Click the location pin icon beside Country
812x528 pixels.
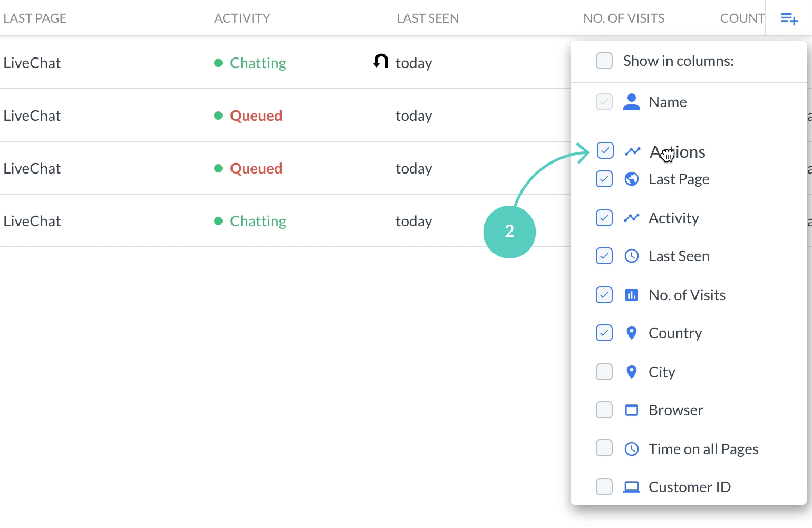click(632, 333)
